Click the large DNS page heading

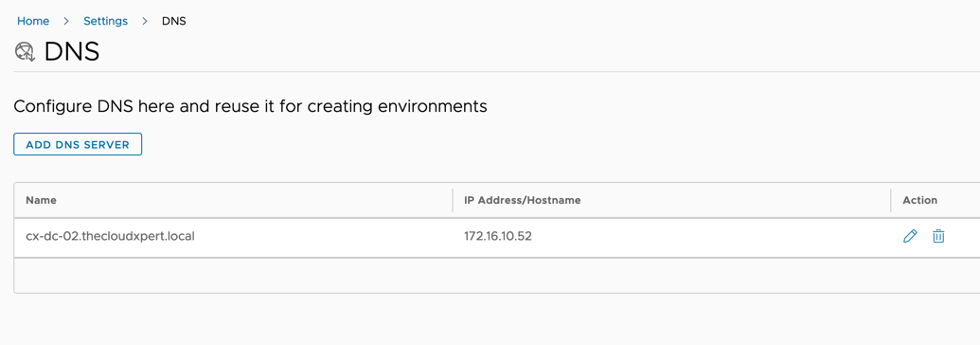72,52
